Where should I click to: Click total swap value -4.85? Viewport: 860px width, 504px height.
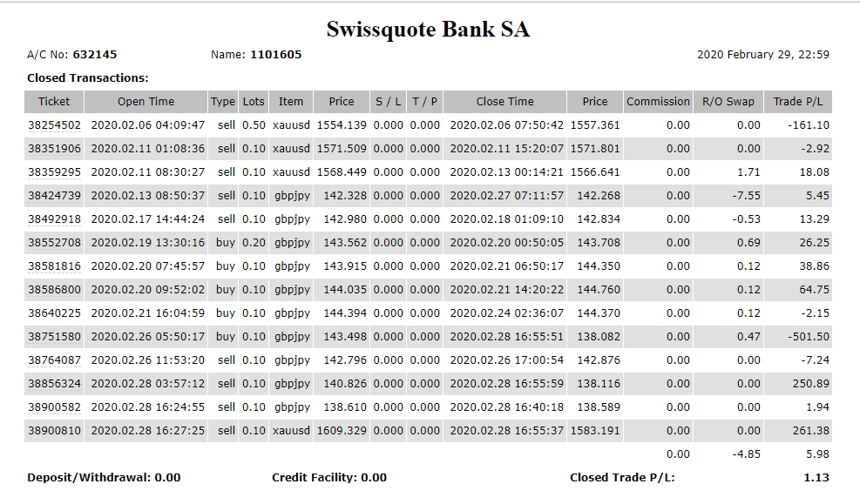pos(747,454)
